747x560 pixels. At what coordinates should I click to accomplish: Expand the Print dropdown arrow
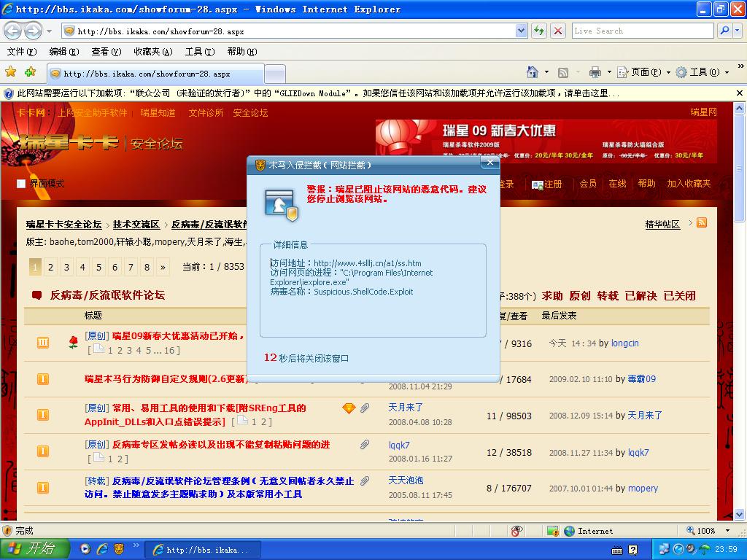609,72
